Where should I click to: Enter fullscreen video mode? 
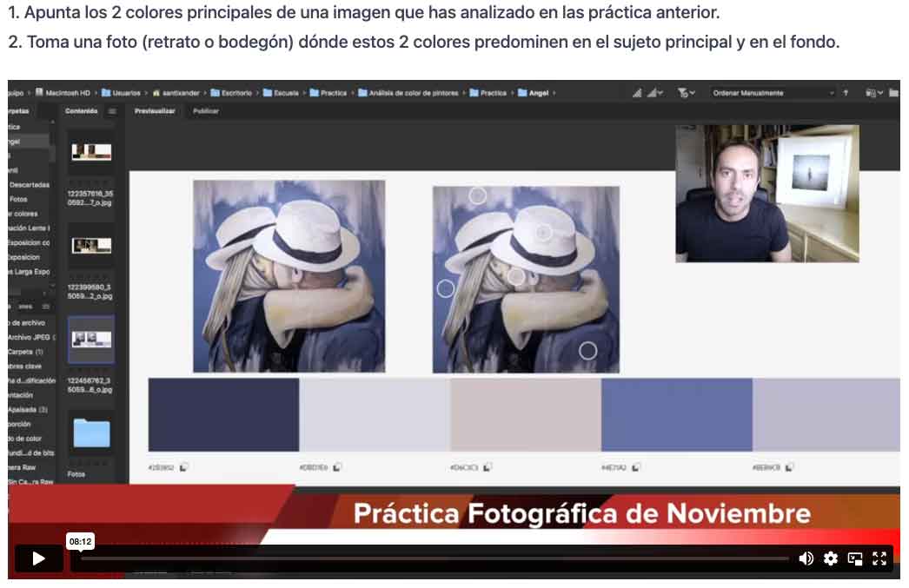879,558
